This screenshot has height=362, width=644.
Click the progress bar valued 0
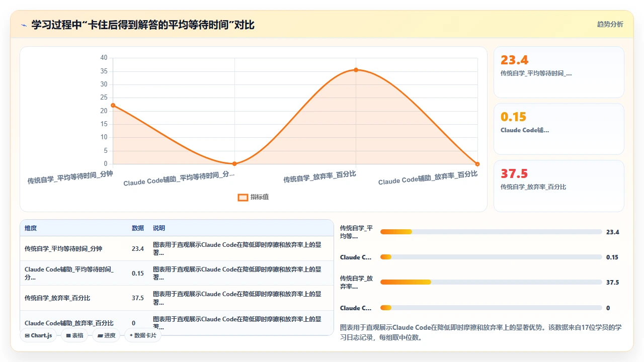coord(491,308)
